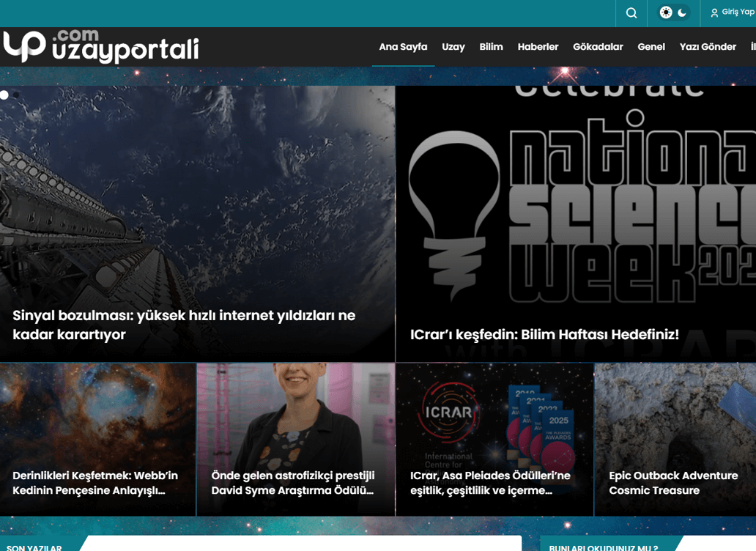The width and height of the screenshot is (756, 551).
Task: Open the Pleiades Ödülleri'ne article
Action: (490, 483)
